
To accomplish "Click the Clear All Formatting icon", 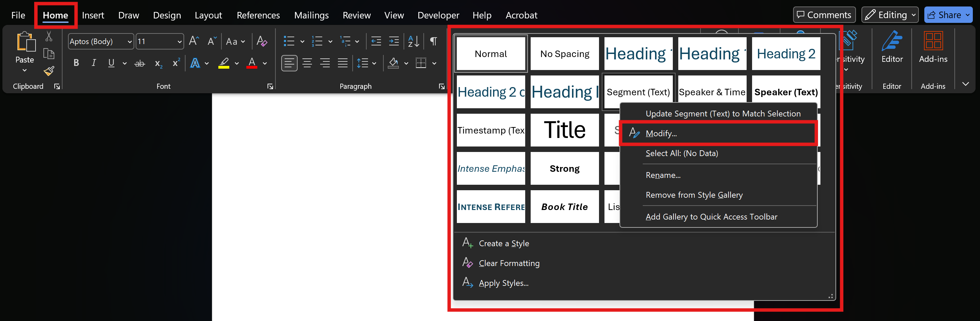I will pos(262,41).
